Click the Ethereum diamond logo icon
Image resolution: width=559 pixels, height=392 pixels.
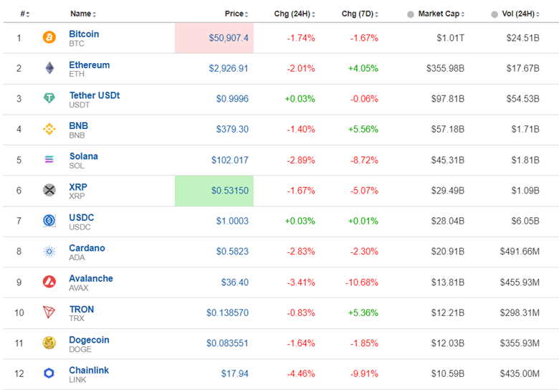pyautogui.click(x=49, y=69)
